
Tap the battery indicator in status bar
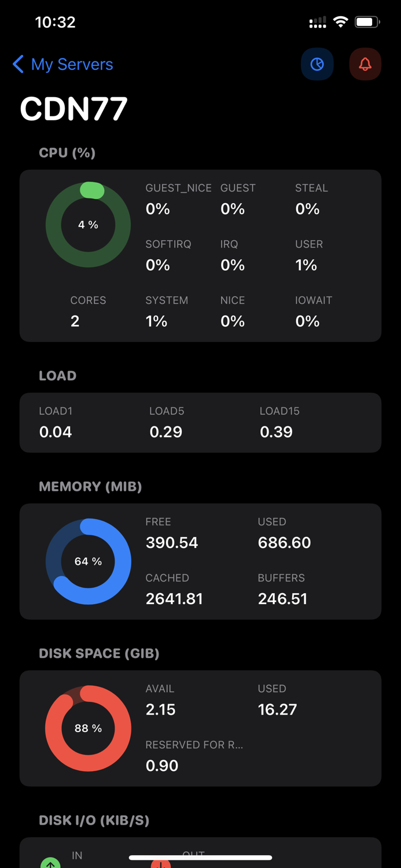point(367,21)
